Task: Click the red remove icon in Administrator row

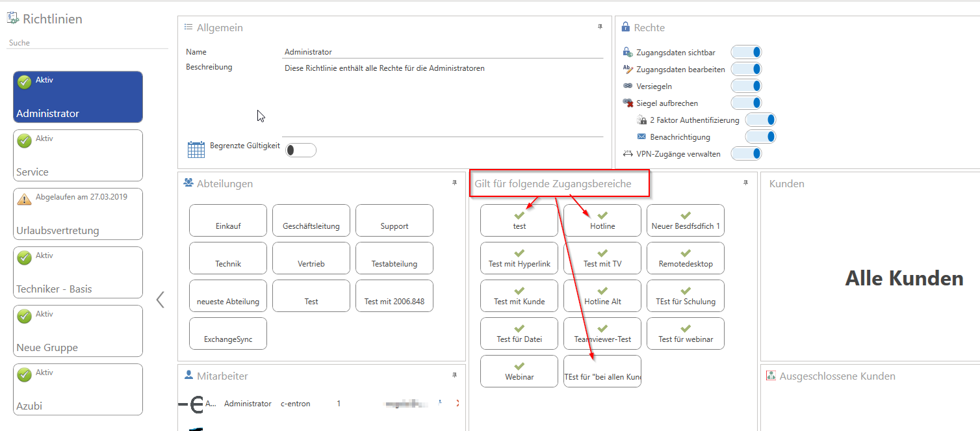Action: pos(458,404)
